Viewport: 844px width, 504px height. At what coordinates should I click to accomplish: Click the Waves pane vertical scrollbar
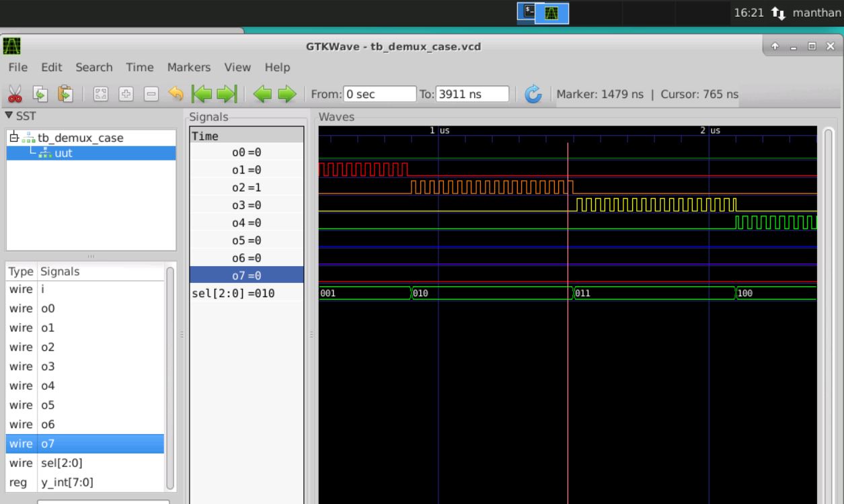(829, 316)
